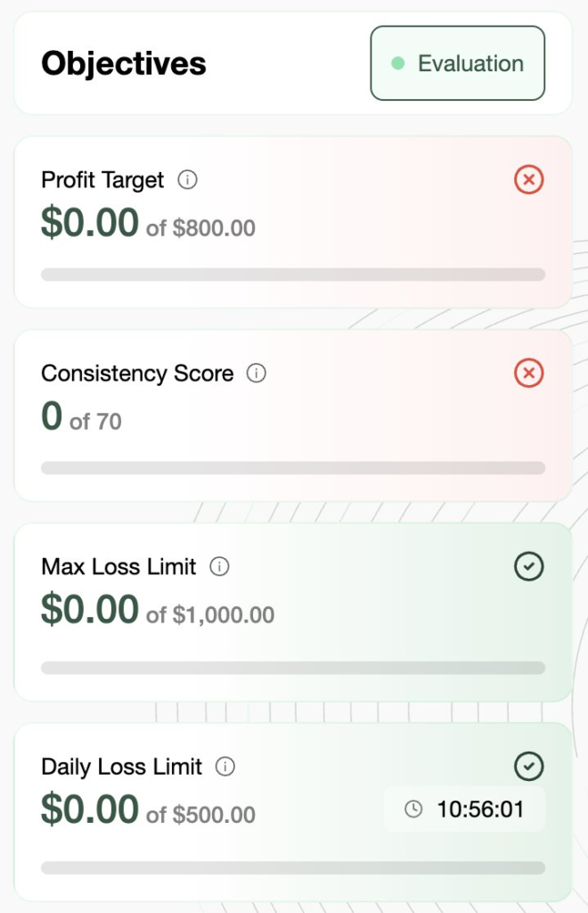Click the red X on Profit Target

point(528,180)
